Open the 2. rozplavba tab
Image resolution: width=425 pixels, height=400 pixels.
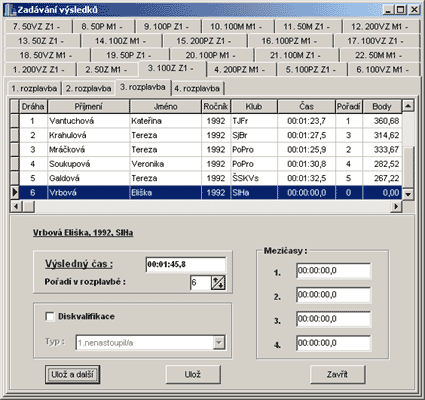tap(88, 88)
